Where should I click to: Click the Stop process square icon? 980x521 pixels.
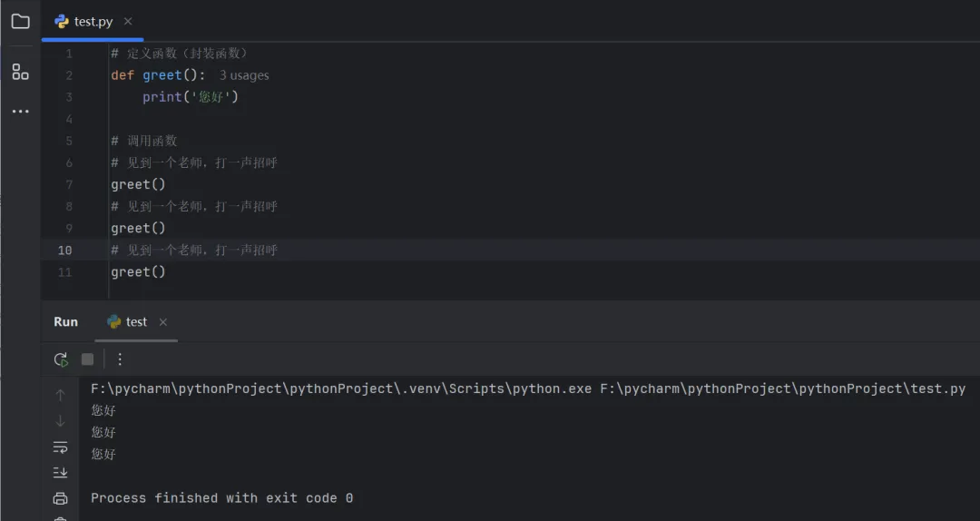point(87,359)
